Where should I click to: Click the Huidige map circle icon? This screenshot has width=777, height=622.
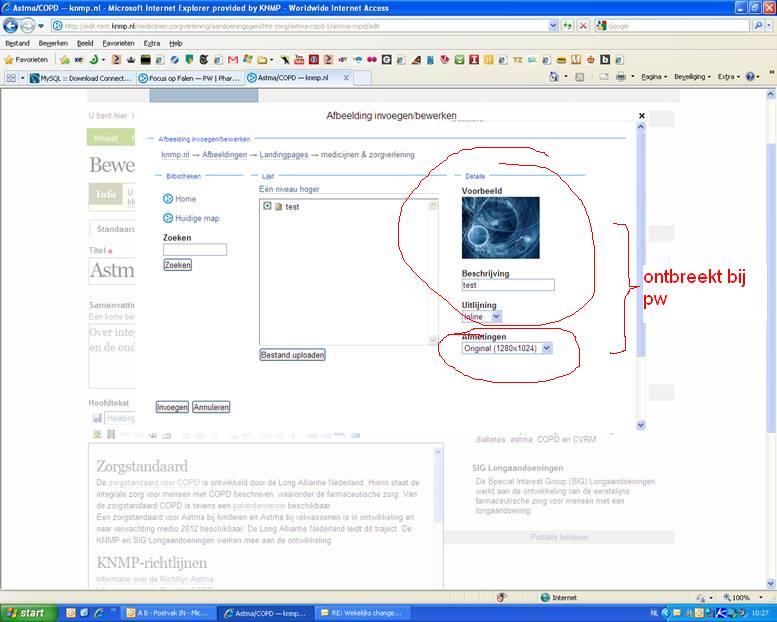tap(167, 218)
